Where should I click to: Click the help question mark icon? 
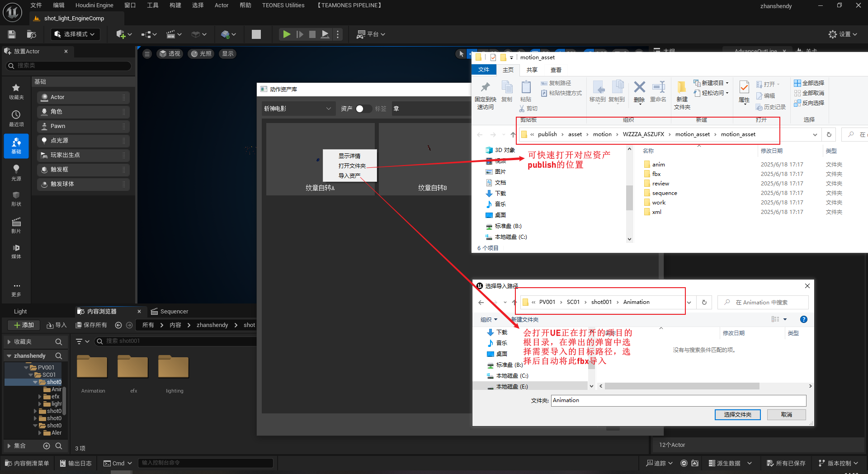tap(803, 319)
